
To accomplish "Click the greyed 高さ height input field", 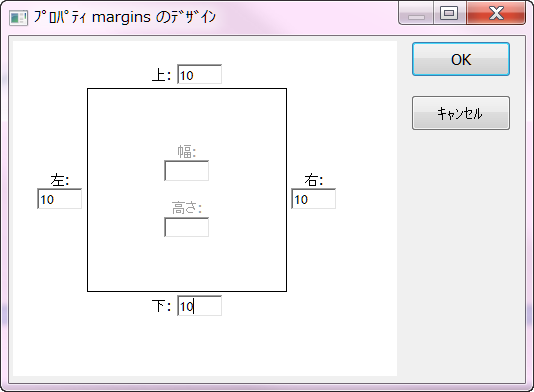I will (x=187, y=227).
